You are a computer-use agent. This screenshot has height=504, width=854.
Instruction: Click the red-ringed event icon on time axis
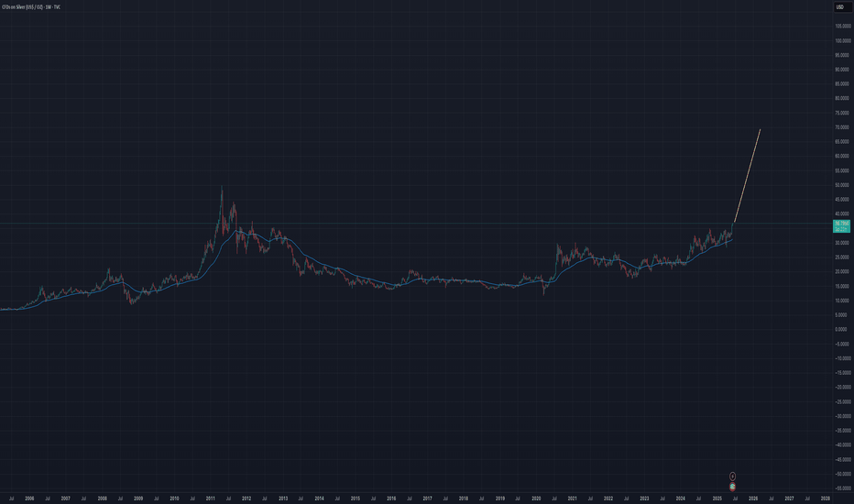pos(732,488)
